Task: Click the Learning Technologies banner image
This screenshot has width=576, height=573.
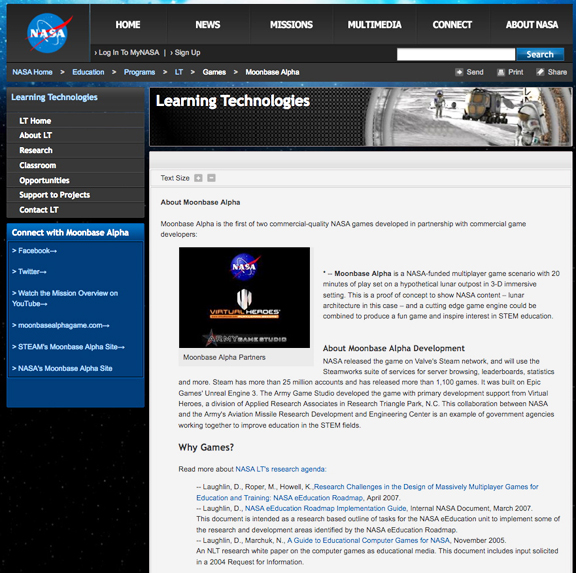Action: (x=361, y=117)
